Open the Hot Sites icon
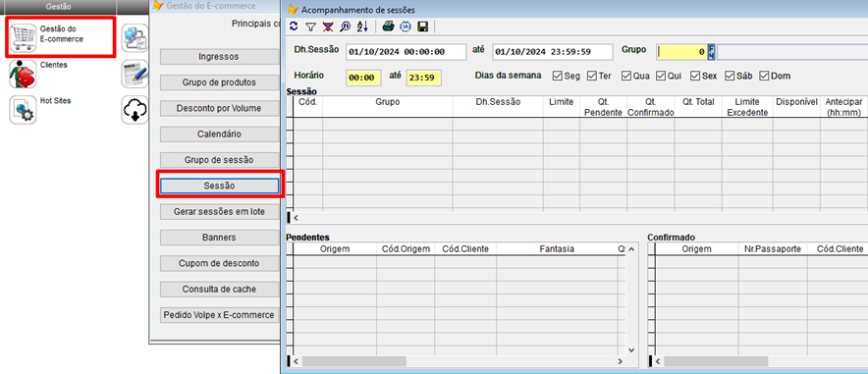 point(23,110)
